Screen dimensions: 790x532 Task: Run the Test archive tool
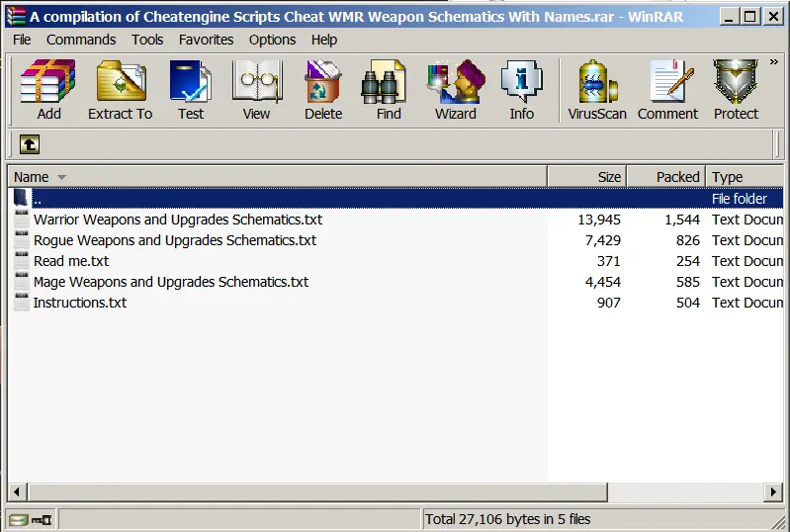point(191,90)
